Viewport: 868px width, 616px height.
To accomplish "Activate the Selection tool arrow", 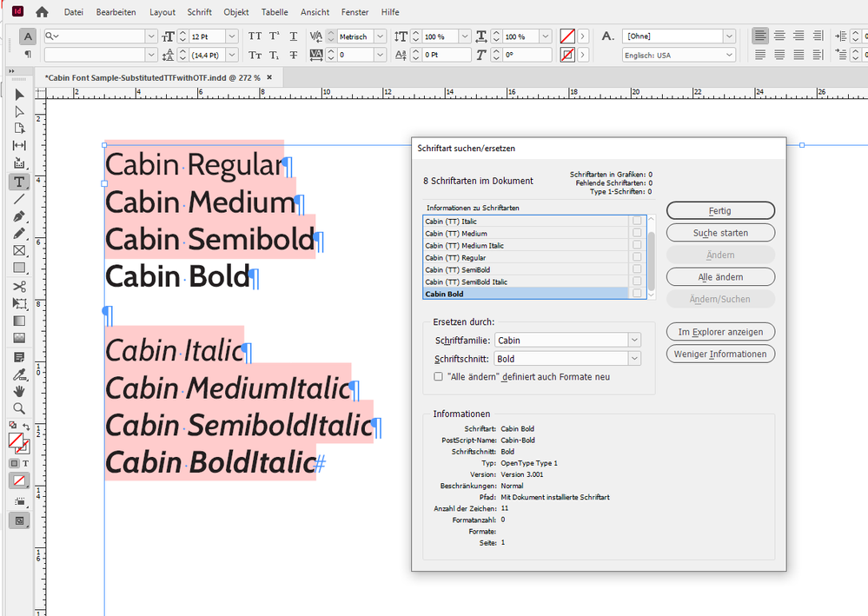I will coord(18,95).
